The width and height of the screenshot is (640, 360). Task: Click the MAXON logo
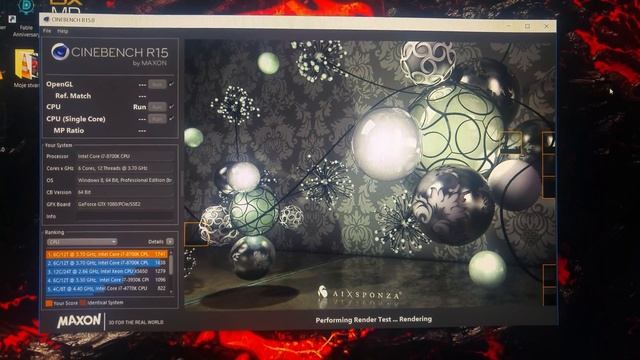tap(79, 320)
